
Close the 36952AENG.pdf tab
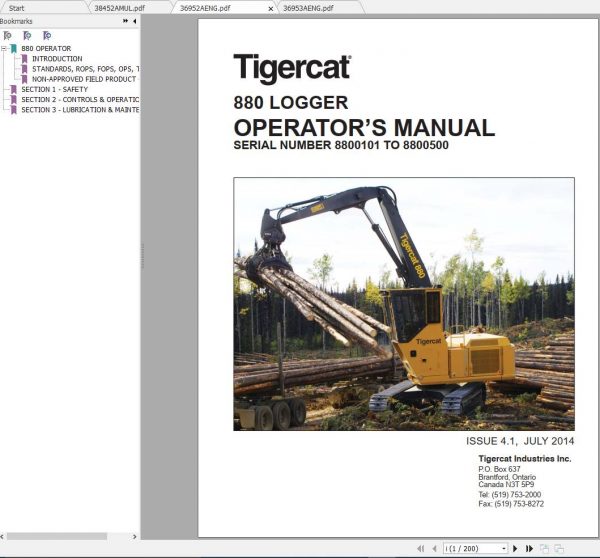271,8
